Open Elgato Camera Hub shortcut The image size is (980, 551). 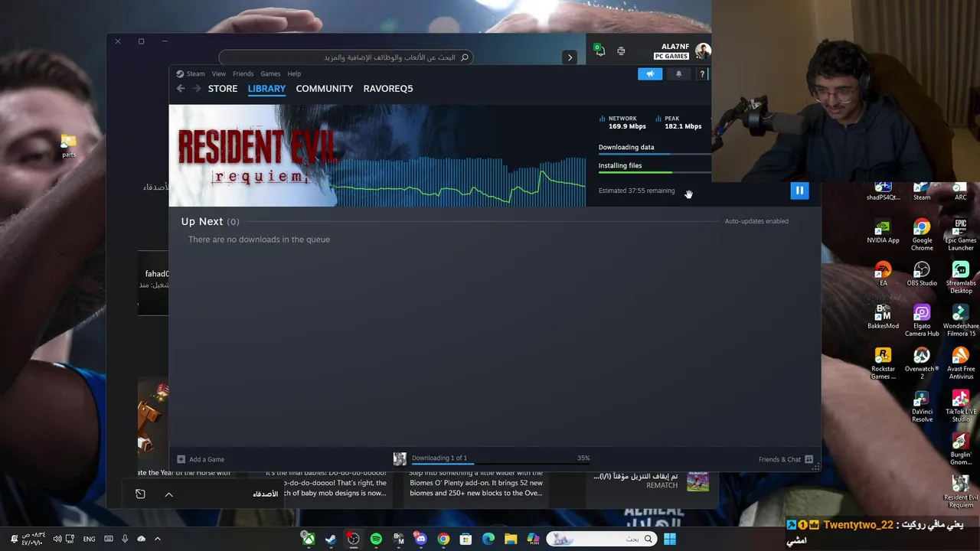(x=922, y=321)
